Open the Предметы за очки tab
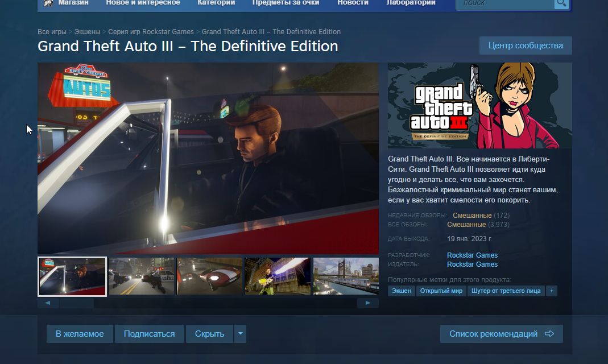Image resolution: width=608 pixels, height=364 pixels. [286, 3]
